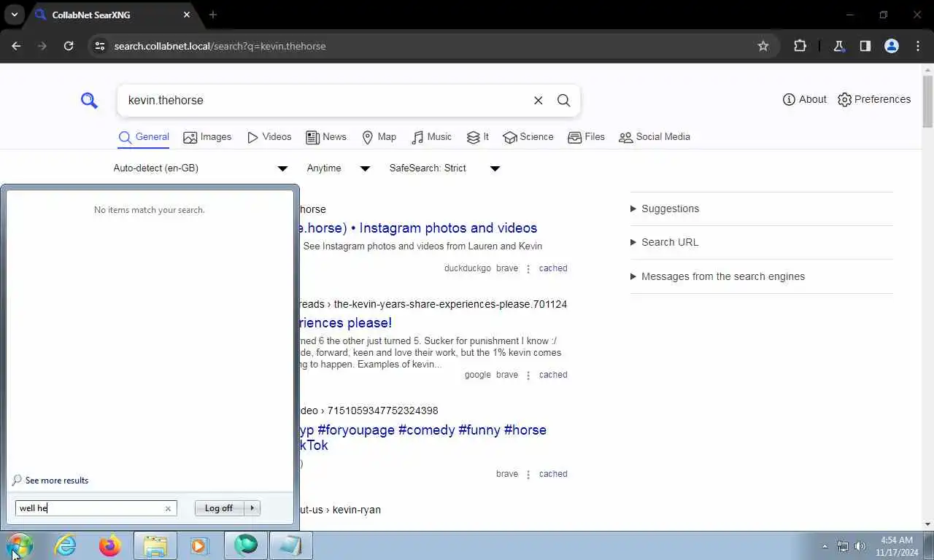This screenshot has width=934, height=560.
Task: Open the browser Extensions menu
Action: tap(800, 46)
